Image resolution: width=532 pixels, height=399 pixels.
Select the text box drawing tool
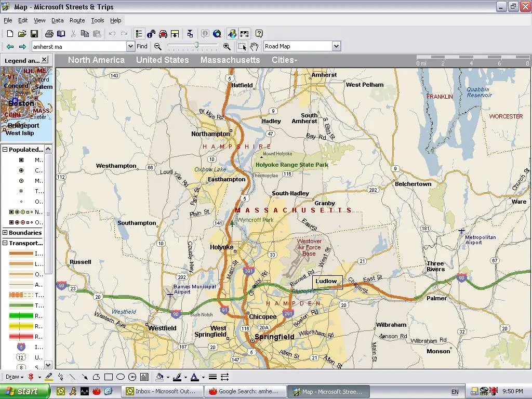coord(143,377)
